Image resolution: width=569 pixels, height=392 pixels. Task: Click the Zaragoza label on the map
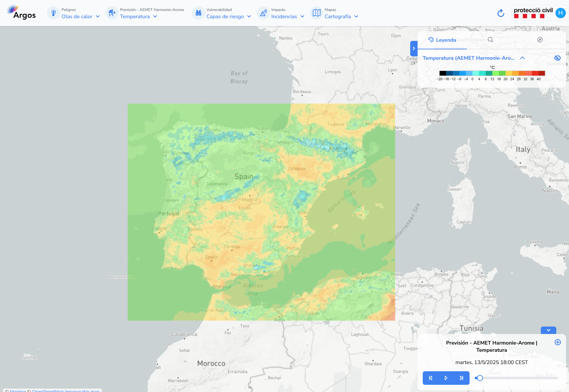tap(297, 169)
